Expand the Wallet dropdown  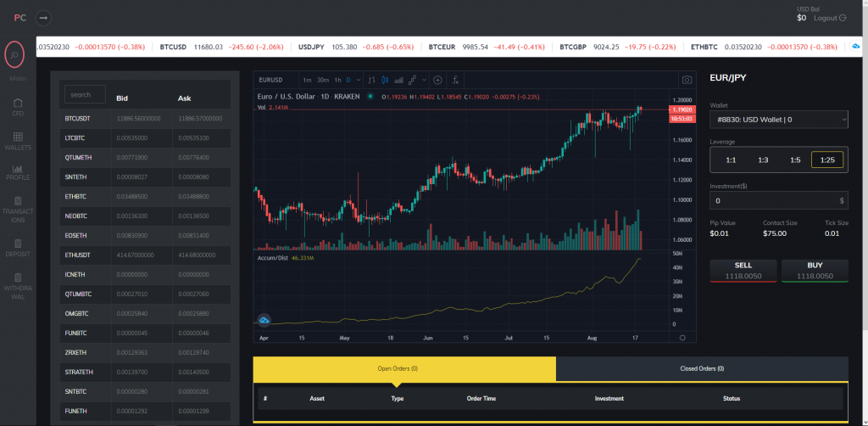(778, 121)
